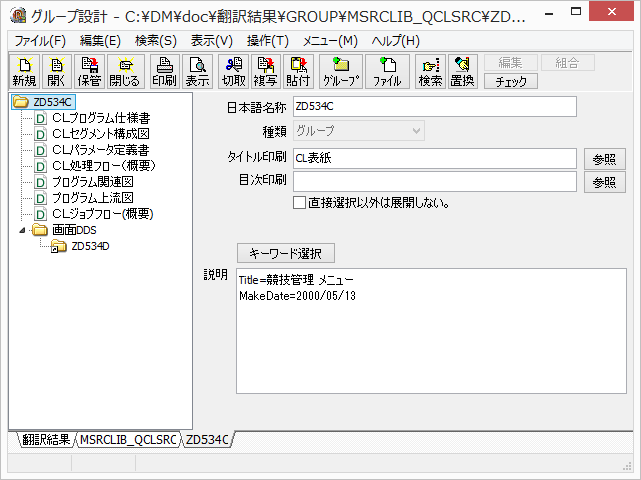Image resolution: width=641 pixels, height=480 pixels.
Task: Select the CLジョブフロー(概要) document icon
Action: [x=40, y=214]
